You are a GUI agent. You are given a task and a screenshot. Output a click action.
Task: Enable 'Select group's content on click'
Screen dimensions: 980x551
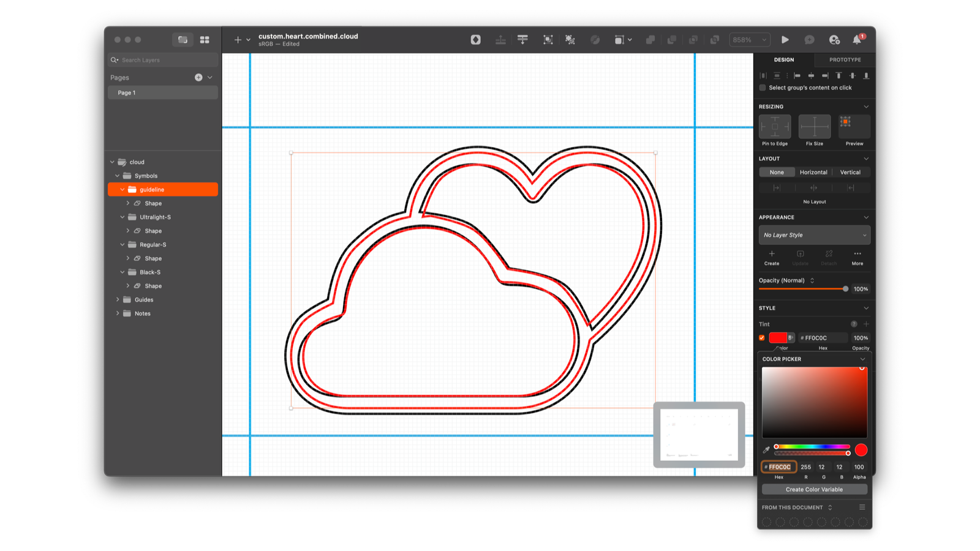[762, 88]
